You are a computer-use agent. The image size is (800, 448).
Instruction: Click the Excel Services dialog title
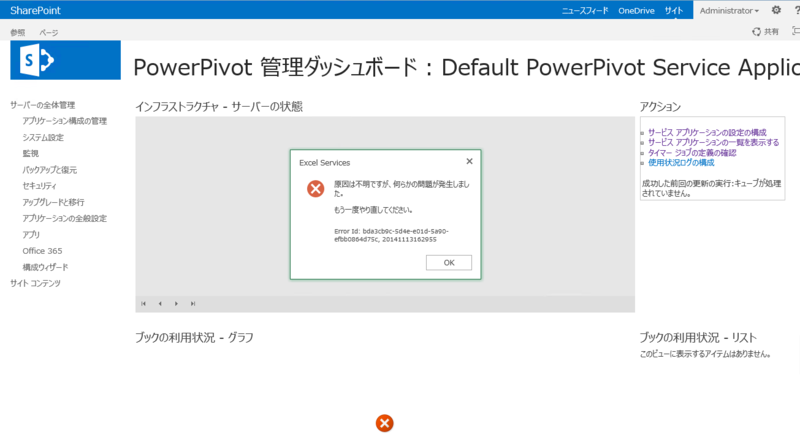[x=324, y=163]
